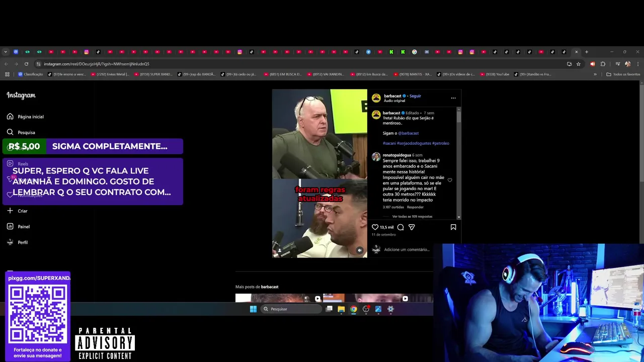The image size is (644, 362).
Task: Open the 13,5 mil likes count
Action: click(x=386, y=227)
